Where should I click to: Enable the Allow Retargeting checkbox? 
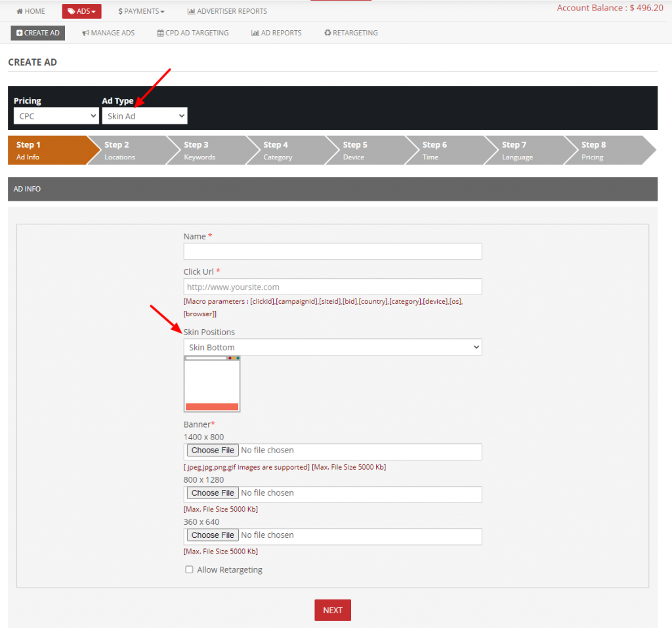click(x=189, y=569)
